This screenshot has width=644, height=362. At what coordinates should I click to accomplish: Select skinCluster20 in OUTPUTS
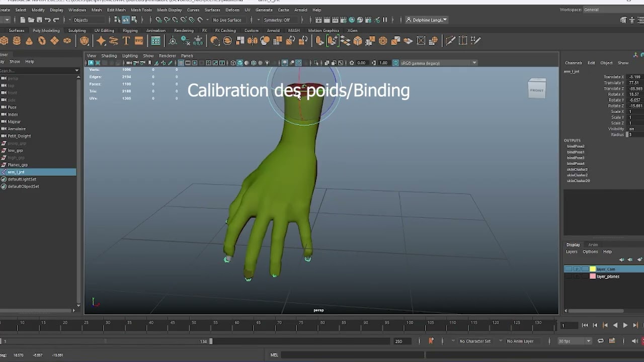(x=578, y=180)
